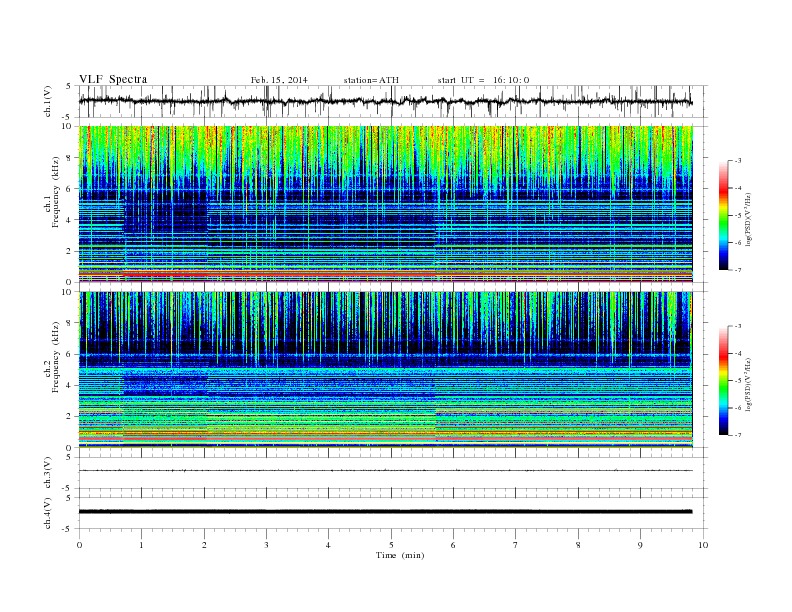The height and width of the screenshot is (612, 792).
Task: Click time axis tick label "1"
Action: pyautogui.click(x=141, y=545)
